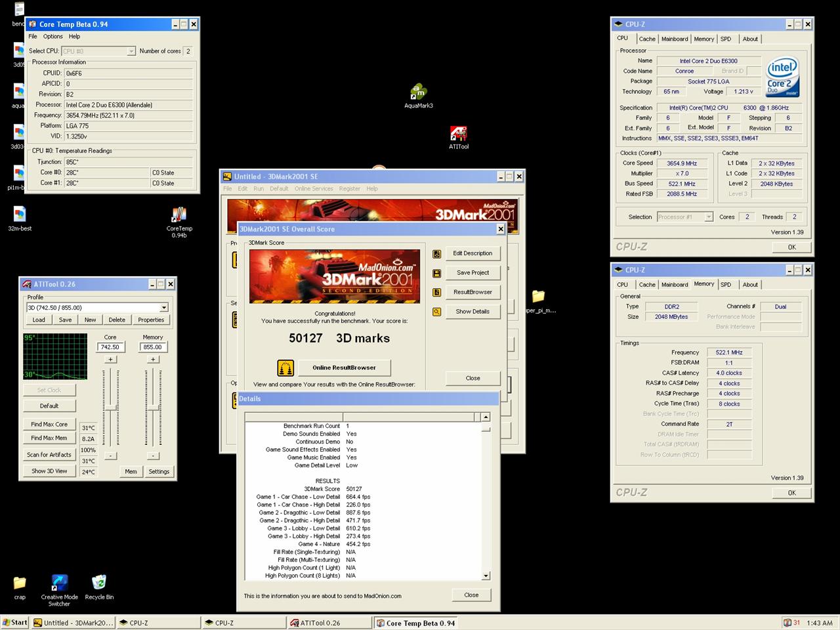Click Find Max Mem in ATITool
Screen dimensions: 840x630
[x=49, y=438]
